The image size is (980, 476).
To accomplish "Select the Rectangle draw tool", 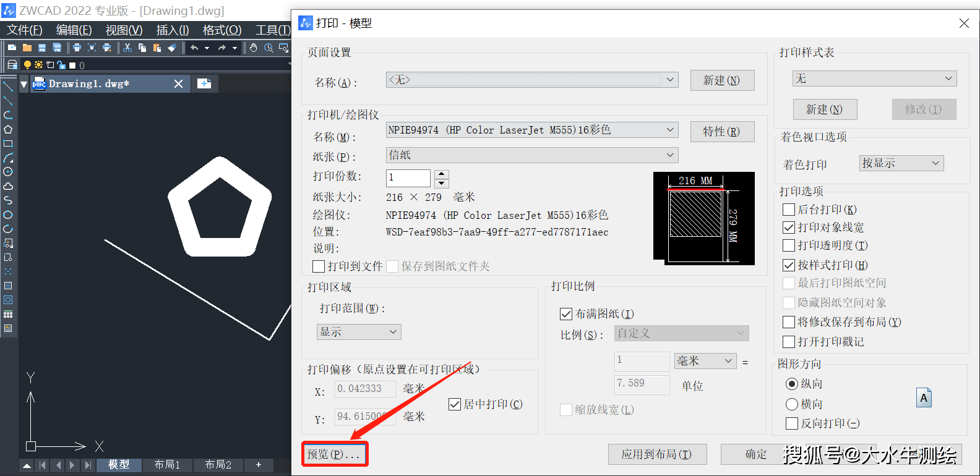I will point(8,143).
